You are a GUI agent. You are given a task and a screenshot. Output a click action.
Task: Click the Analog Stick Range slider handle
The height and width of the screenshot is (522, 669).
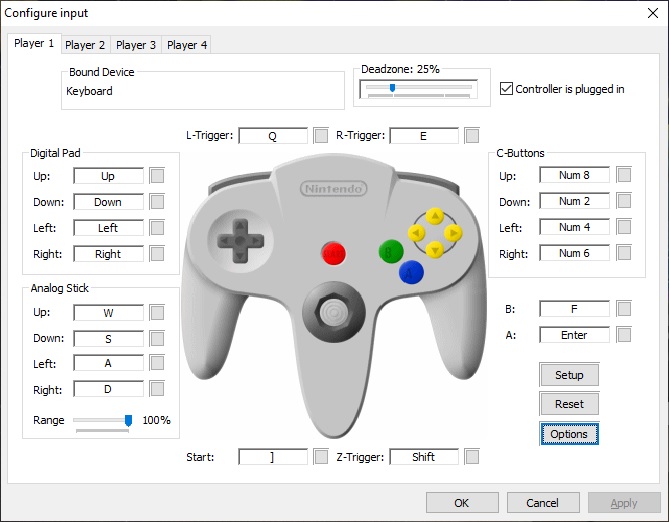128,420
